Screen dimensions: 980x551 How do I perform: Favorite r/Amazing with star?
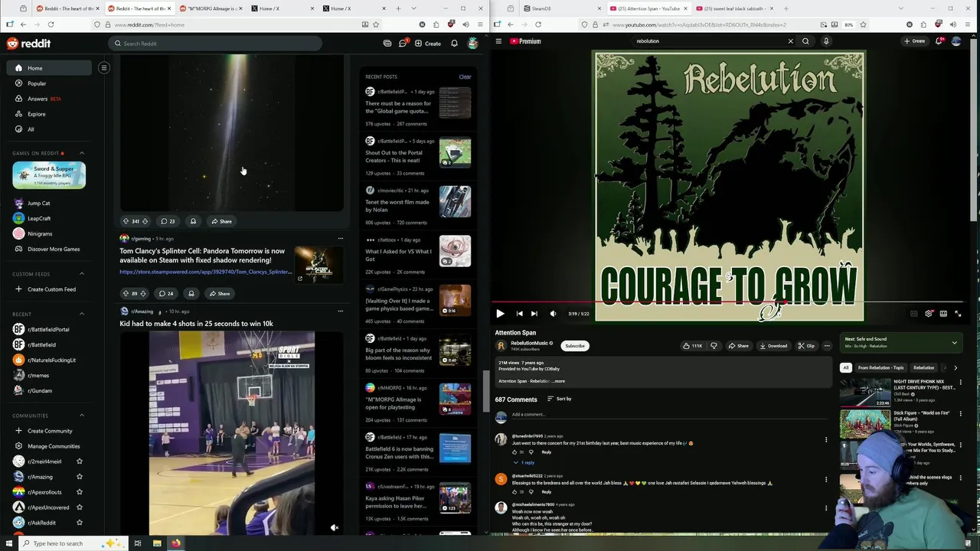79,477
